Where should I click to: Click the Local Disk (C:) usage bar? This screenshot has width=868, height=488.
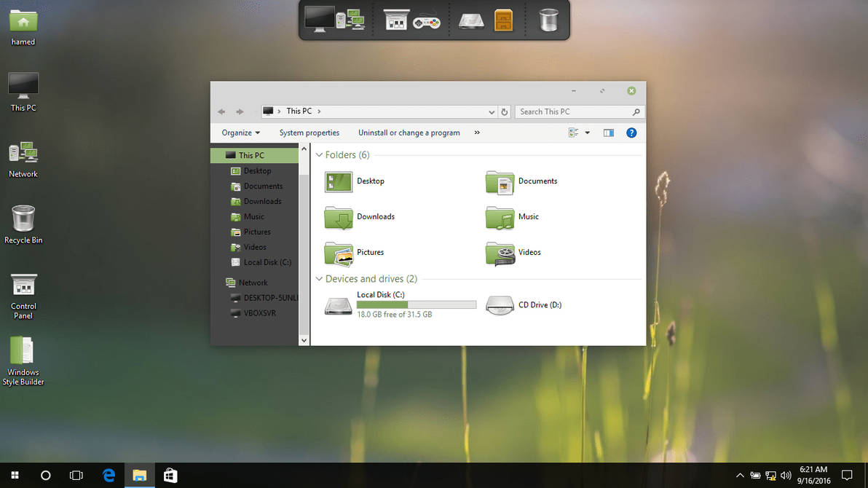click(415, 304)
